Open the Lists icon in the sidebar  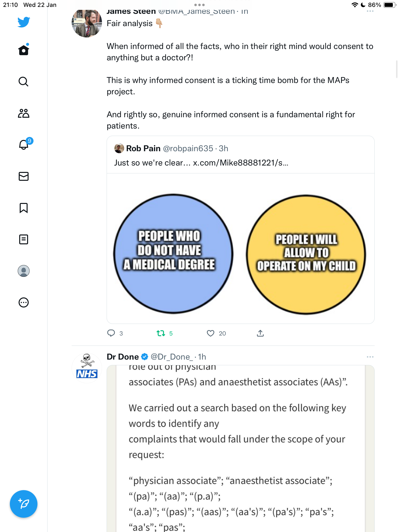tap(24, 239)
